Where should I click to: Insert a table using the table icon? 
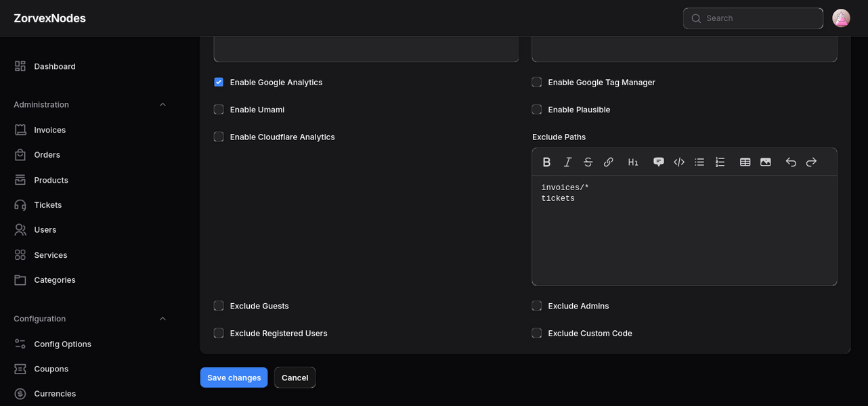tap(745, 162)
